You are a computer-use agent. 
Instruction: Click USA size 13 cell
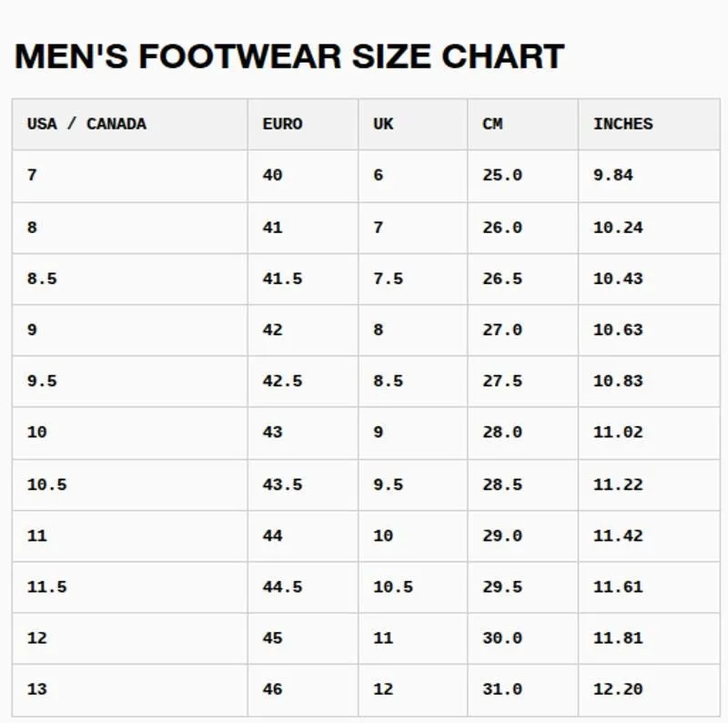(x=130, y=690)
